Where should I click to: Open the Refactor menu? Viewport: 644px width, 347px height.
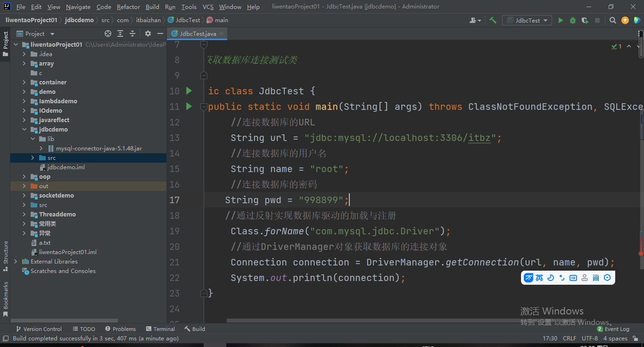128,7
